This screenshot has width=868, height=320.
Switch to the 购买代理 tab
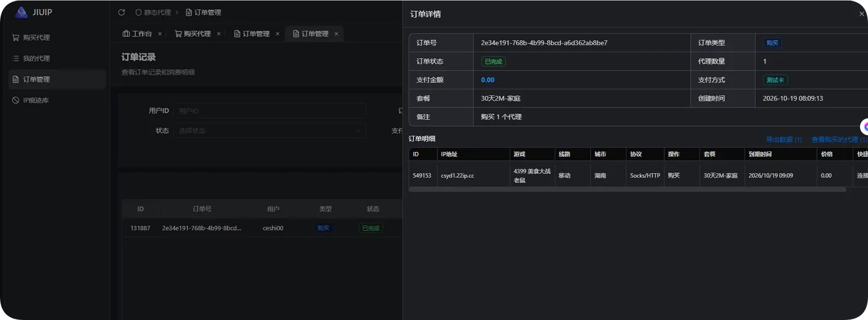197,34
